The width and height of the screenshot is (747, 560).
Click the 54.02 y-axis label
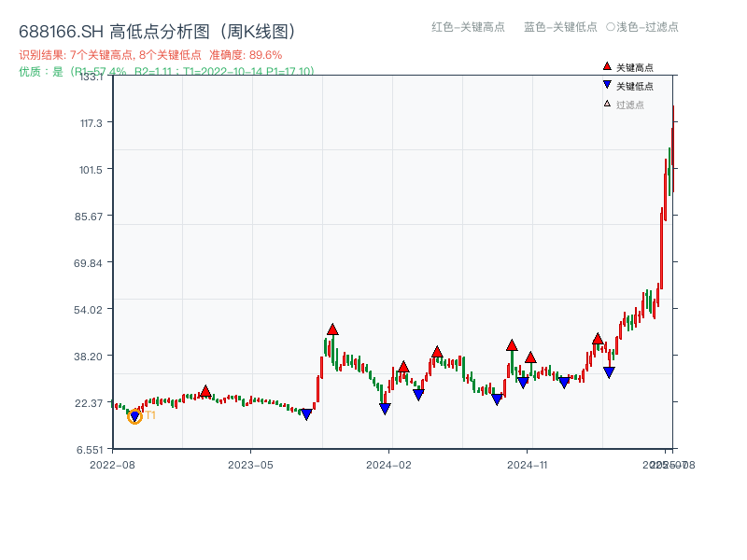point(88,310)
